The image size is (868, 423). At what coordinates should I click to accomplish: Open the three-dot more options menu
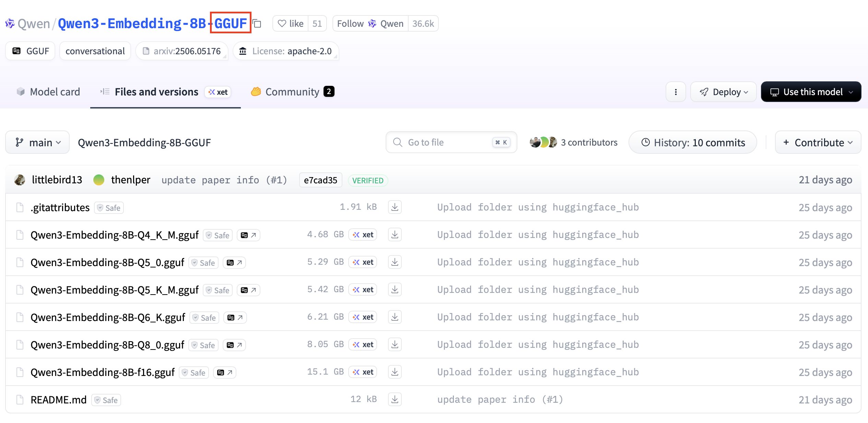(x=676, y=92)
